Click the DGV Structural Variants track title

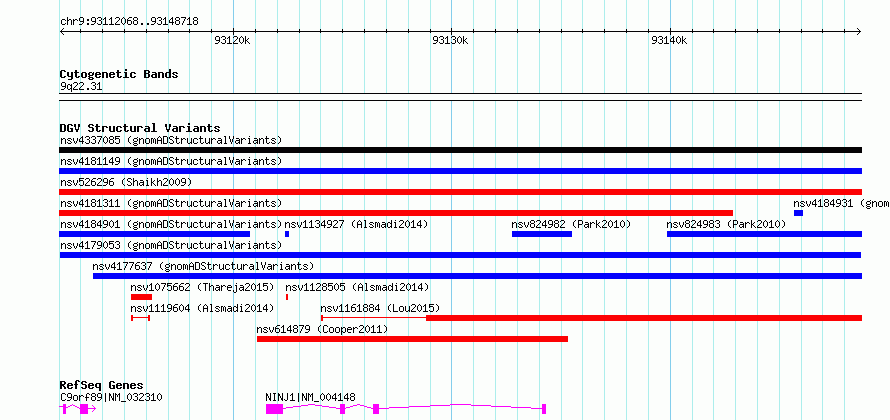click(140, 128)
